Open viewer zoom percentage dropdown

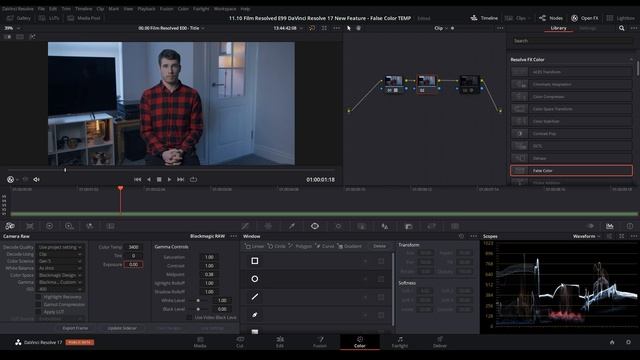12,28
